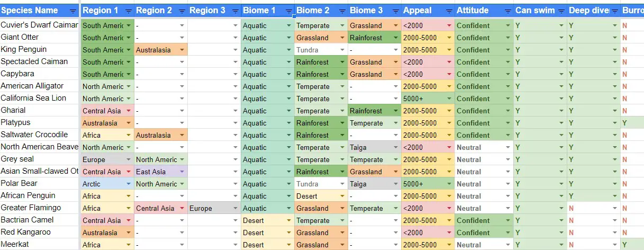Expand King Penguin's Australasia Region 2 dropdown
644x250 pixels.
[x=182, y=50]
